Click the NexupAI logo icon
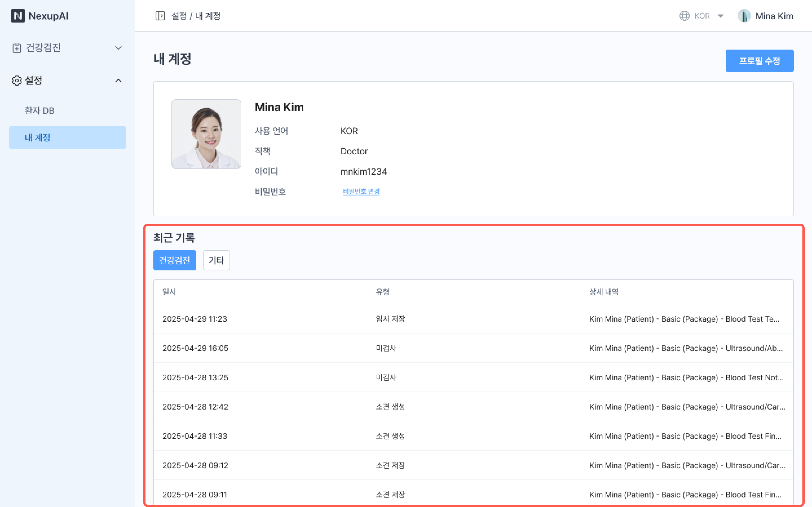The height and width of the screenshot is (507, 812). click(18, 16)
